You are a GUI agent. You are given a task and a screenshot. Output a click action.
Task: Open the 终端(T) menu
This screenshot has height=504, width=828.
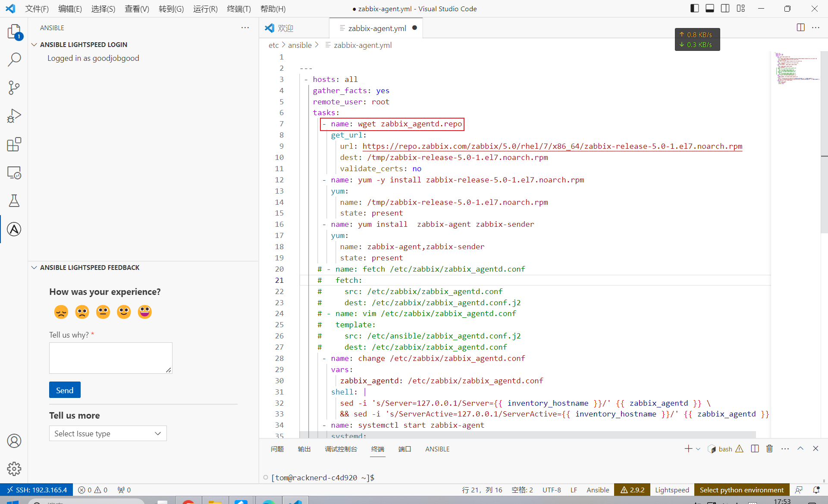click(x=239, y=9)
